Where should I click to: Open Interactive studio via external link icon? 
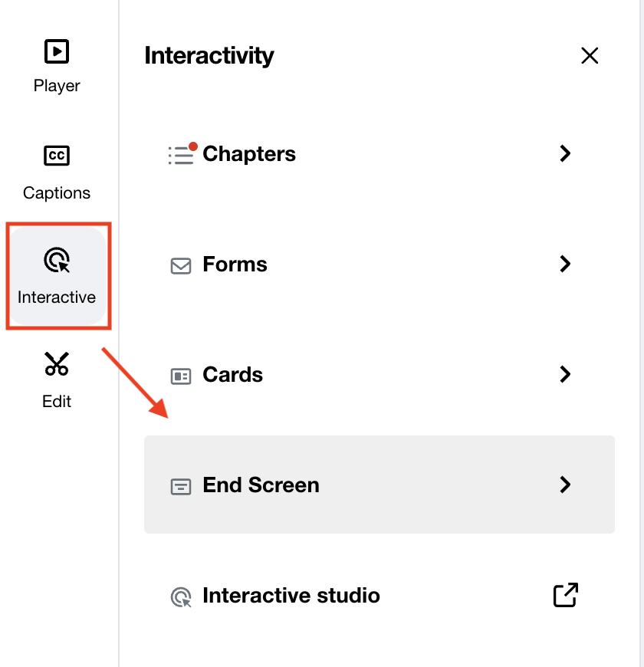(x=565, y=595)
